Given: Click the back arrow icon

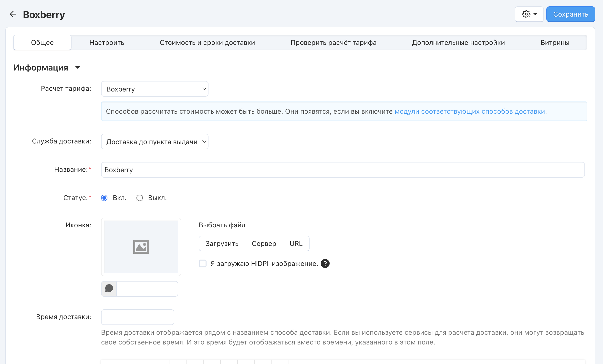Looking at the screenshot, I should coord(13,14).
